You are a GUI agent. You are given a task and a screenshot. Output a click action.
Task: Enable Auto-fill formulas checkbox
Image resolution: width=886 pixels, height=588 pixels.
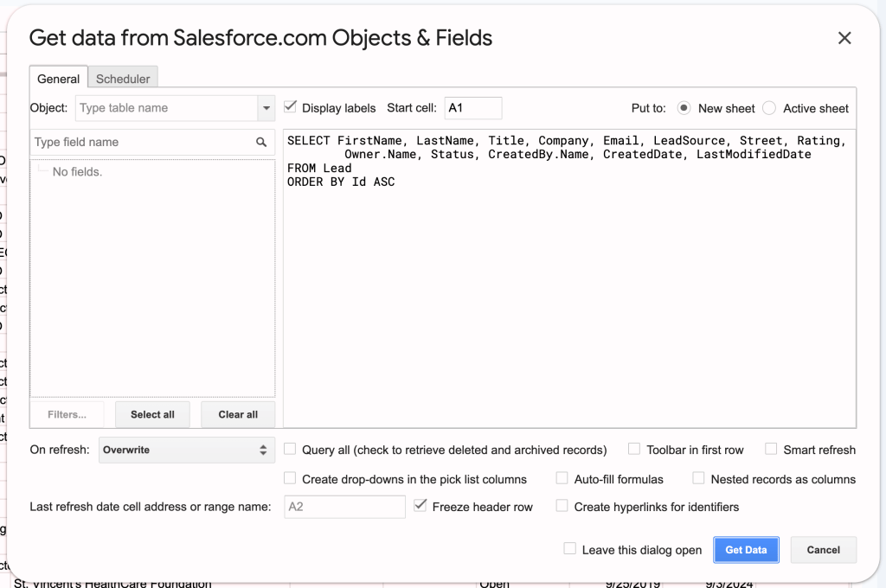coord(562,478)
